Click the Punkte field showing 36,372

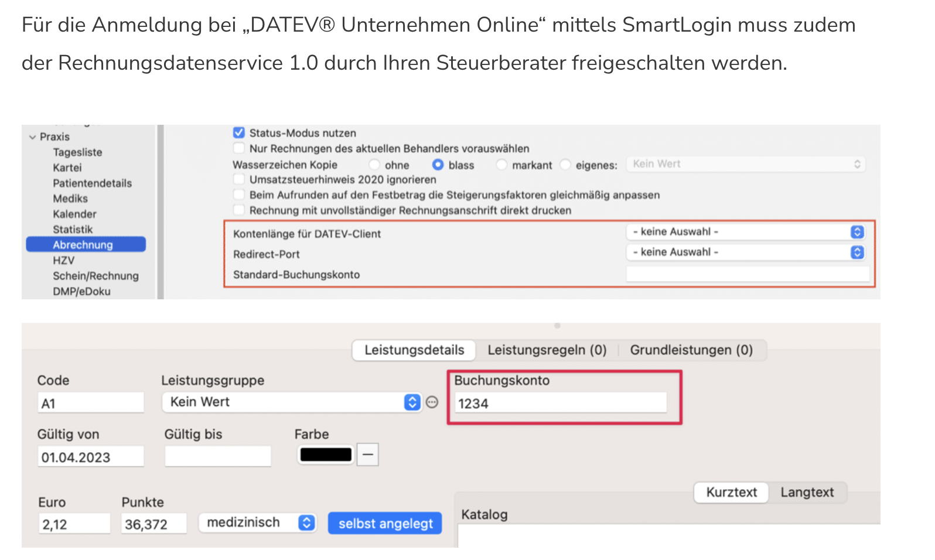click(154, 524)
